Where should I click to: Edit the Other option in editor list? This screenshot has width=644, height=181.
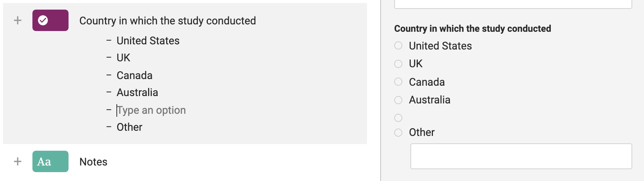tap(129, 127)
